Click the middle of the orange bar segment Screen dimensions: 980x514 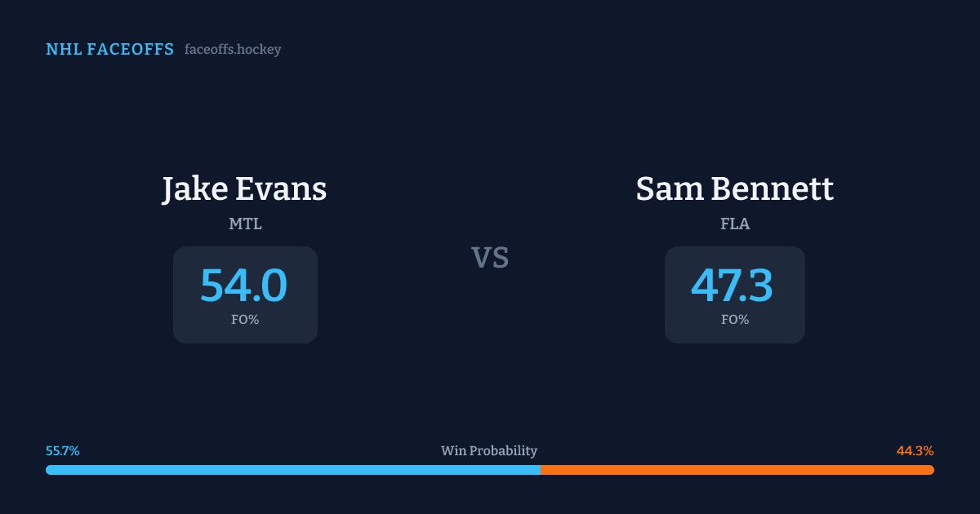(x=737, y=470)
